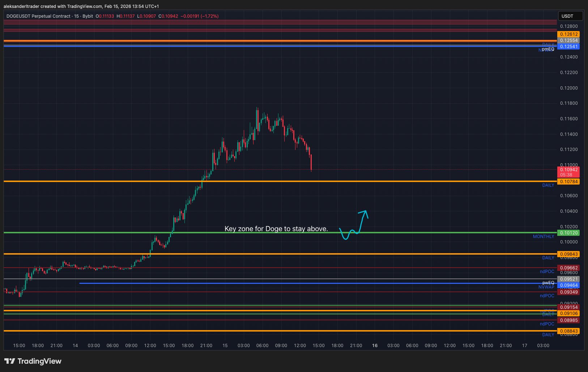Click the blue 0.09464 price label
Screen dimensions: 588x372
(x=568, y=285)
